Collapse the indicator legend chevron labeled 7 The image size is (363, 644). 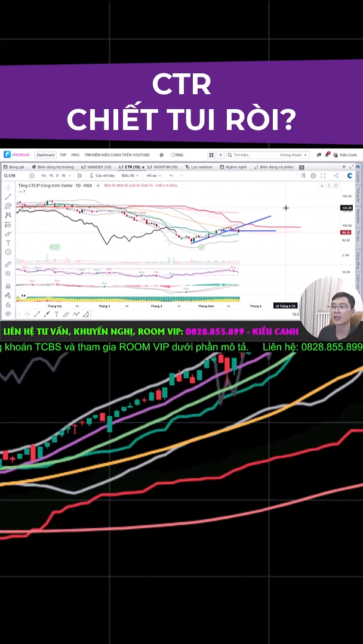tap(21, 191)
